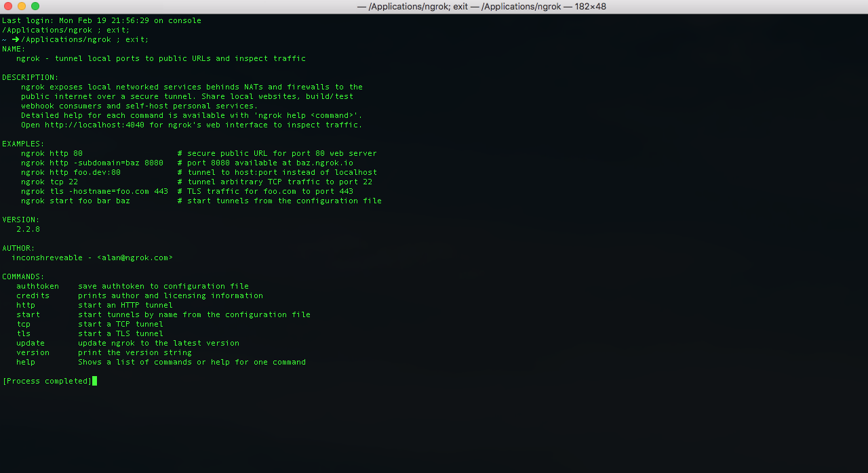Click the 'update' command name
The width and height of the screenshot is (868, 473).
[x=31, y=343]
